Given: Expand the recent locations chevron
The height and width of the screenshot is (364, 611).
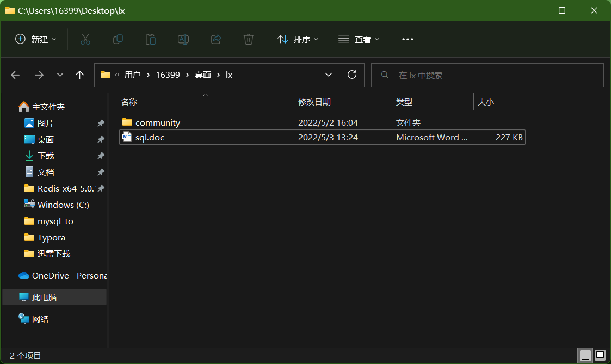Looking at the screenshot, I should pyautogui.click(x=60, y=75).
